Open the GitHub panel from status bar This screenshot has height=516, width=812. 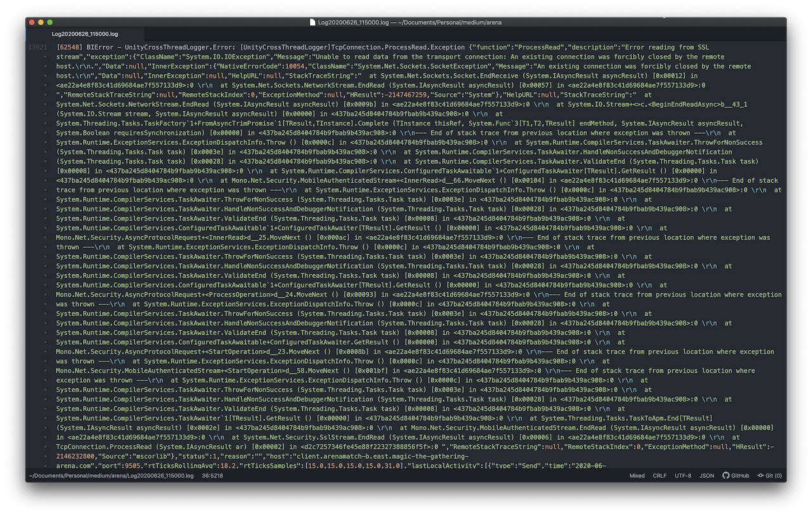tap(735, 475)
